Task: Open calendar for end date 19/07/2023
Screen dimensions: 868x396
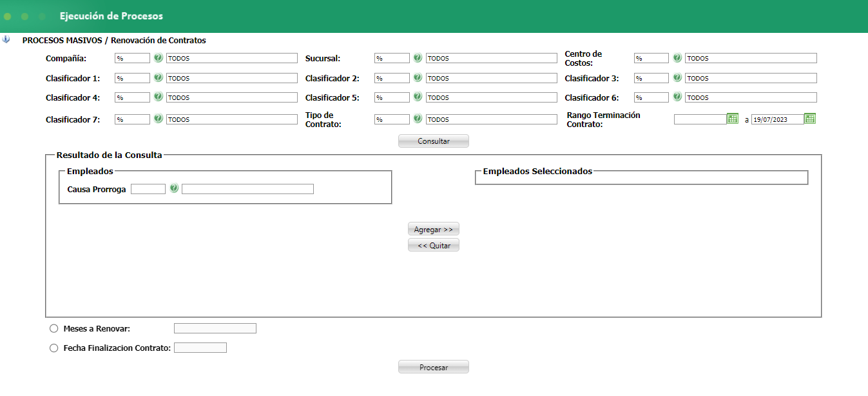Action: pyautogui.click(x=810, y=119)
